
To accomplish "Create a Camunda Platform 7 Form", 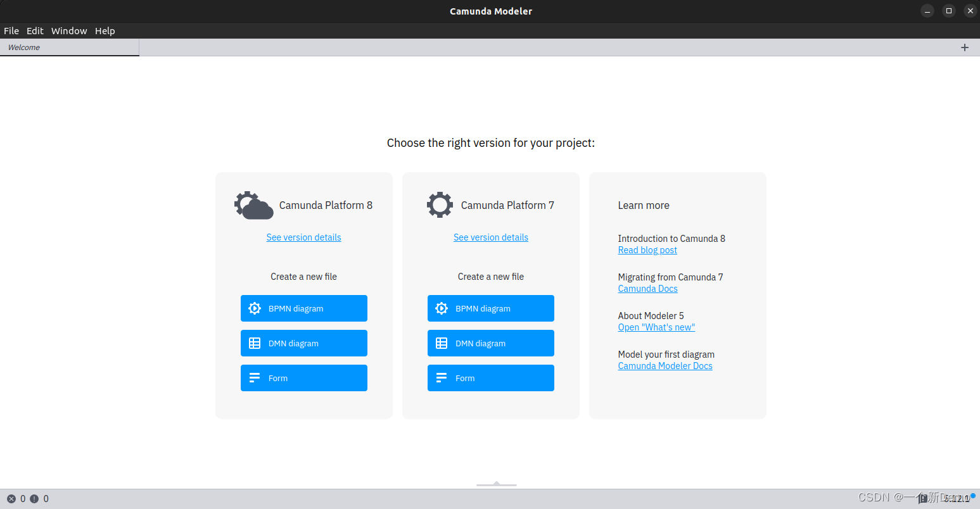I will [491, 378].
